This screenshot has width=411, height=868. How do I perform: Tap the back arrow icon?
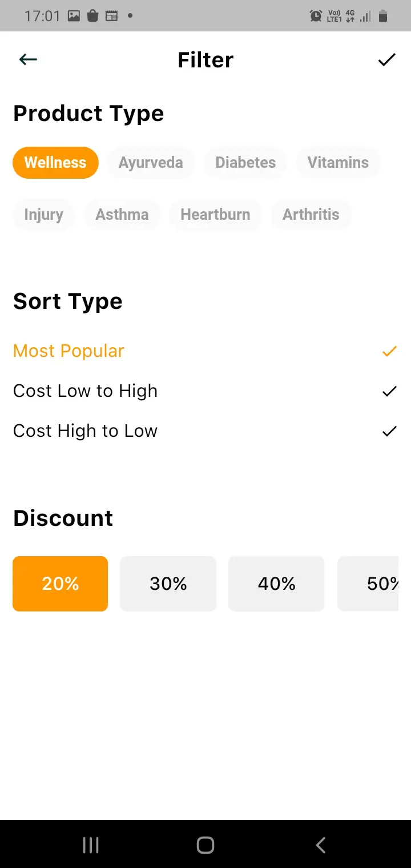tap(28, 59)
